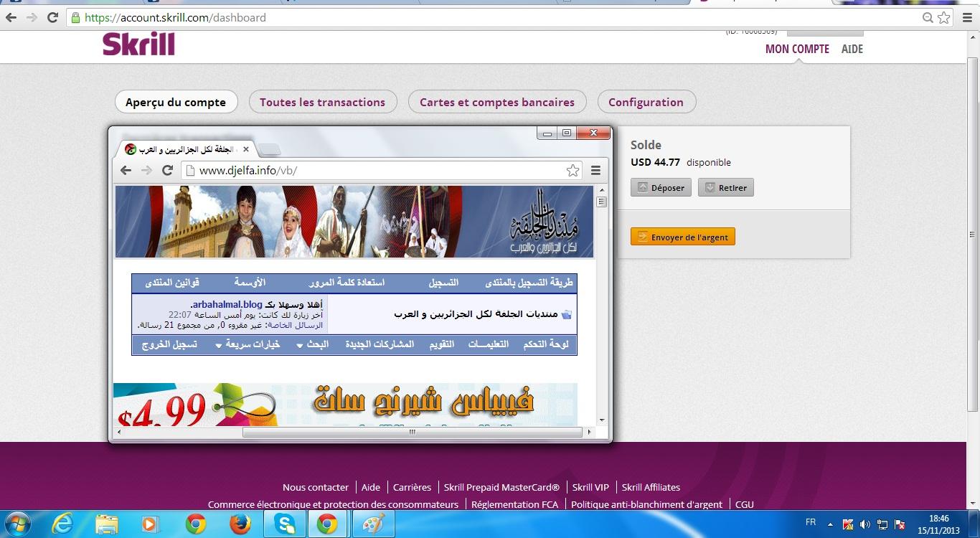Switch to the second Chrome taskbar window

pos(328,524)
